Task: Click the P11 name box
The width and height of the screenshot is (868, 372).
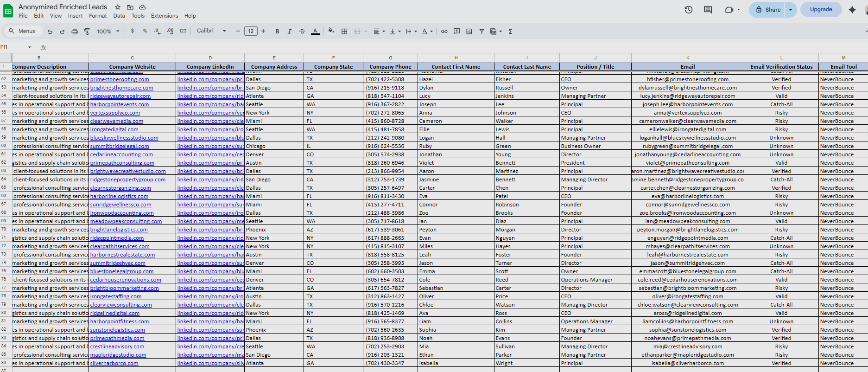Action: pos(13,47)
